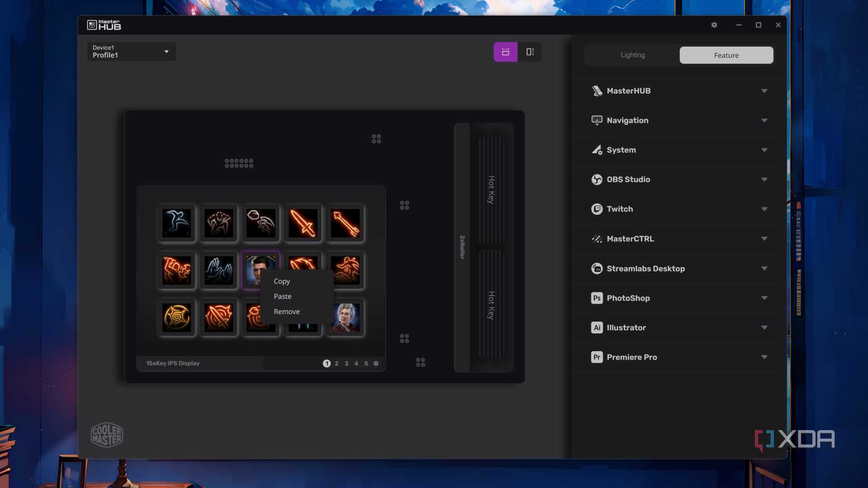The height and width of the screenshot is (488, 868).
Task: Choose Copy from the context menu
Action: pos(282,281)
